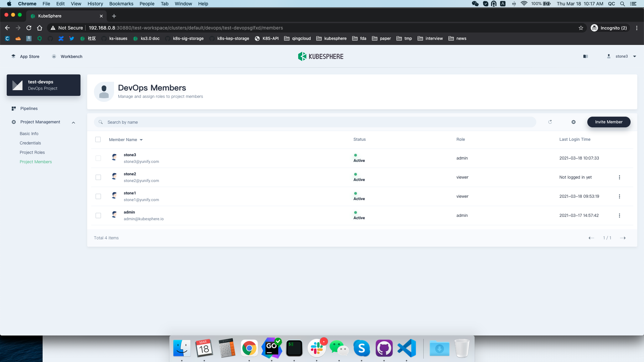The width and height of the screenshot is (644, 362).
Task: Open macOS Spotlight search icon
Action: [623, 4]
